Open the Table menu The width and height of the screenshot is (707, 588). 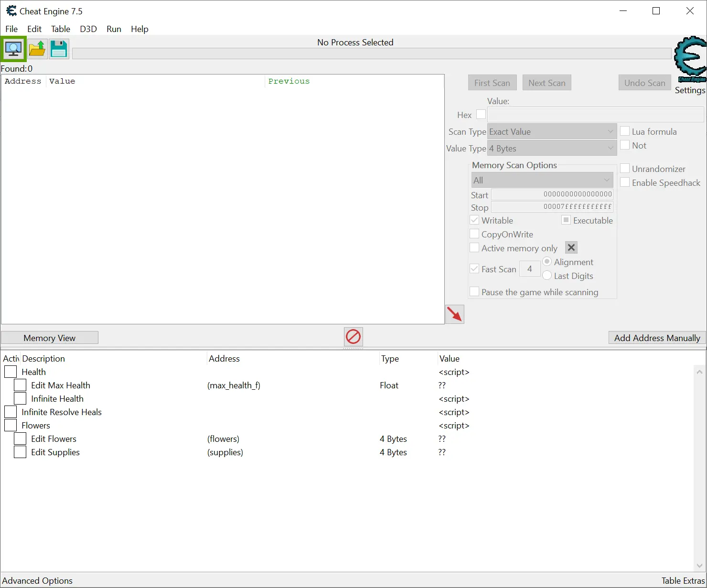pyautogui.click(x=60, y=29)
